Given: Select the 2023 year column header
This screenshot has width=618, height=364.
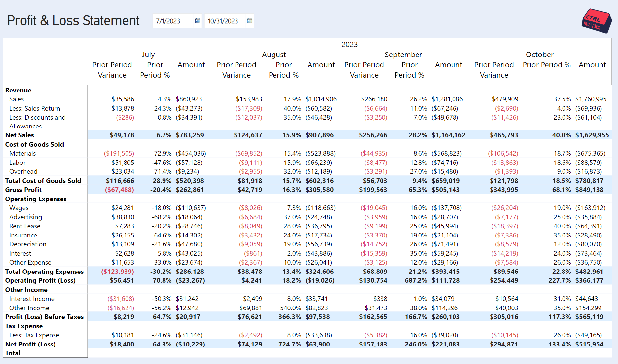Looking at the screenshot, I should pyautogui.click(x=349, y=44).
